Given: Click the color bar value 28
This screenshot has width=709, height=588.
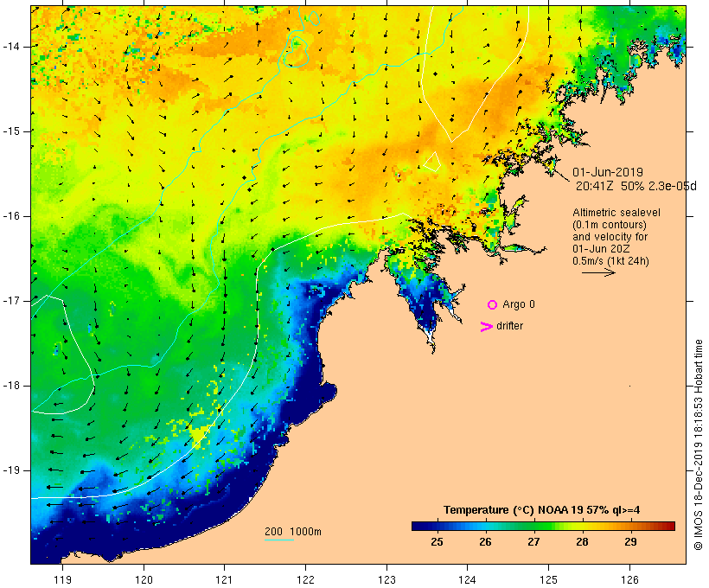Looking at the screenshot, I should pos(582,542).
